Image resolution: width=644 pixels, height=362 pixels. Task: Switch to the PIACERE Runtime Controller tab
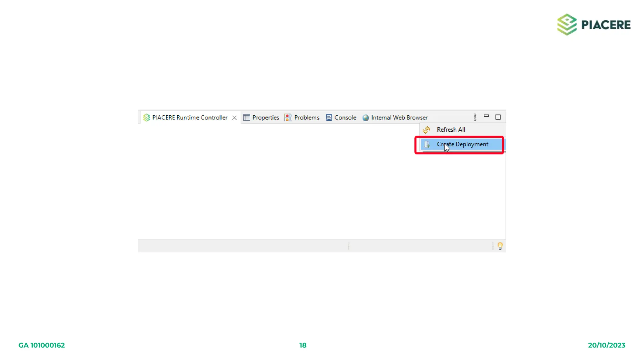click(x=190, y=118)
